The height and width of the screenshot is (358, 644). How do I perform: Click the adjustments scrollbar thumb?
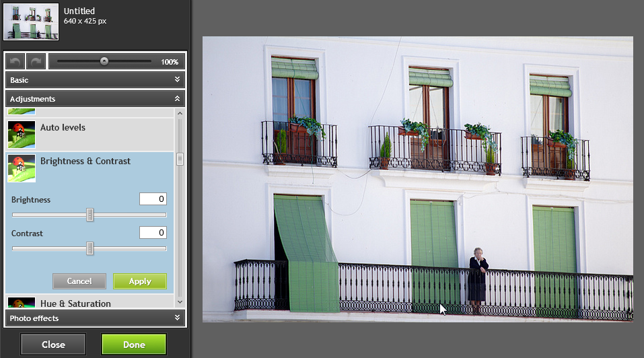click(180, 159)
